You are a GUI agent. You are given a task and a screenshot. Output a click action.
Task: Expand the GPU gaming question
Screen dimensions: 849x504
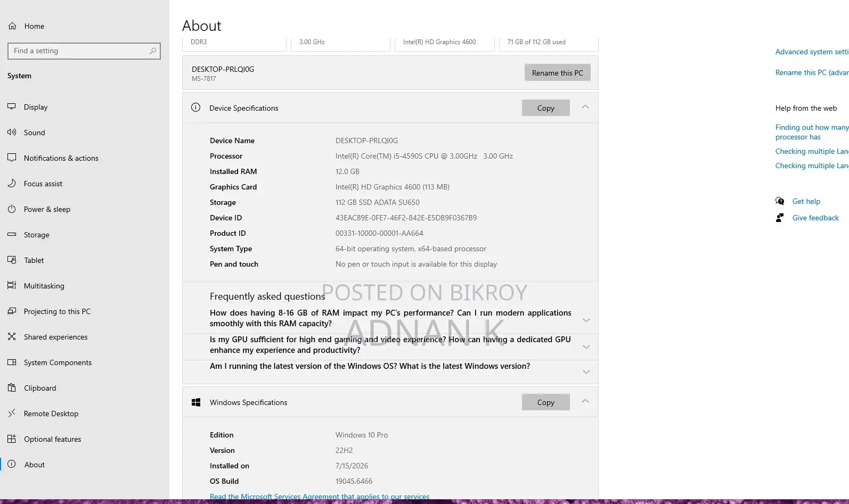coord(586,346)
